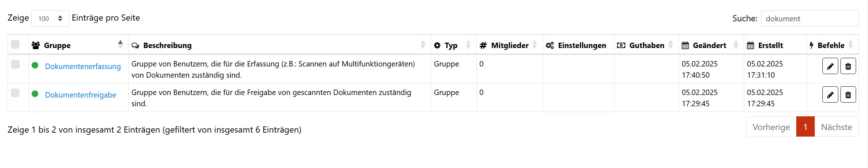Screen dimensions: 868x168
Task: Delete the Dokumentenerfassung group via trash icon
Action: click(848, 66)
